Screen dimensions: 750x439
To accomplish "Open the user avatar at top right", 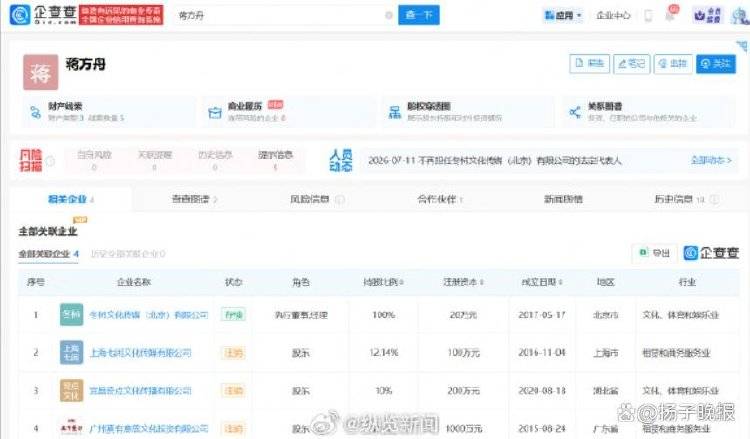I will (x=741, y=16).
